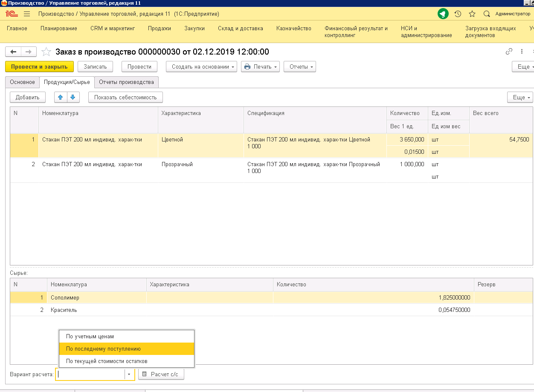Screen dimensions: 534x392
Task: Click 'Резерв' column header in raw table
Action: point(503,285)
